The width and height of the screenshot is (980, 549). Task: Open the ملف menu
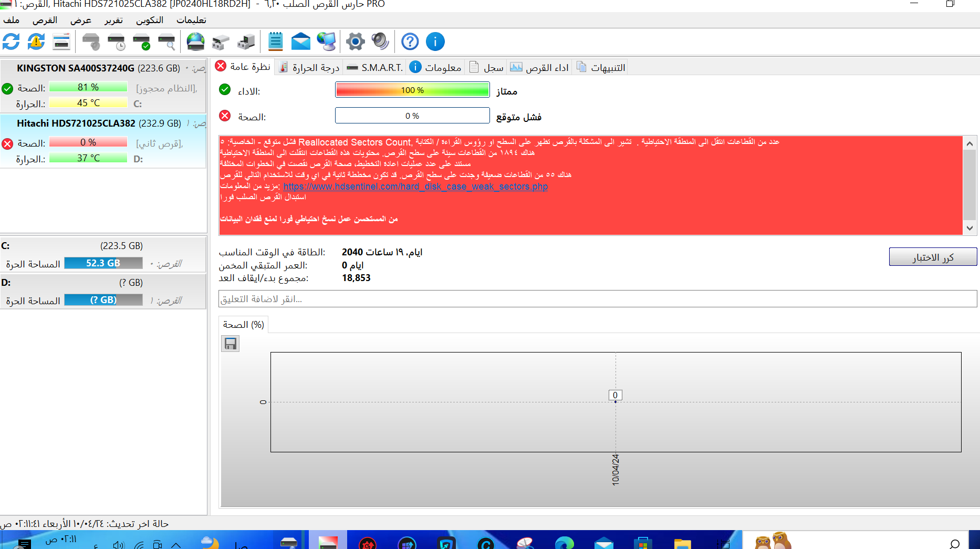(12, 20)
